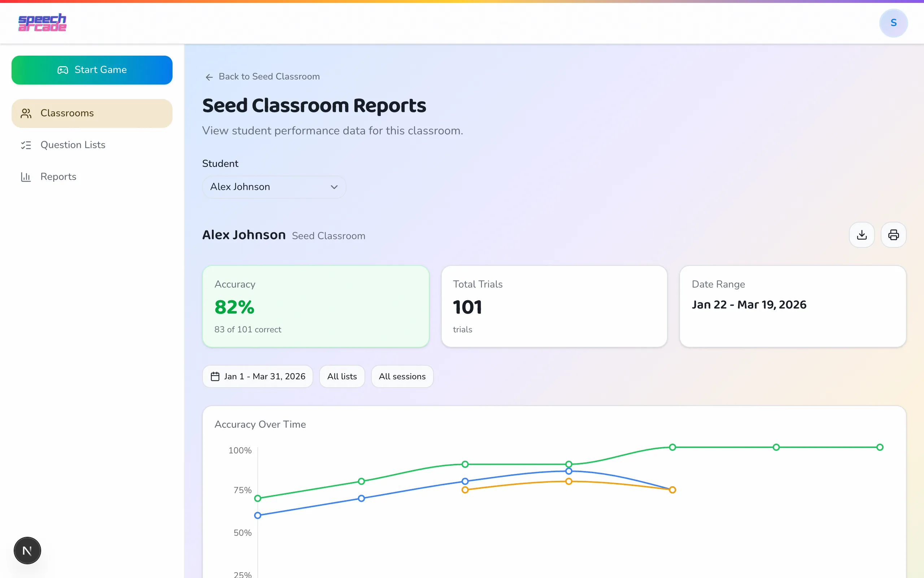Open the All sessions filter
Image resolution: width=924 pixels, height=578 pixels.
coord(402,376)
